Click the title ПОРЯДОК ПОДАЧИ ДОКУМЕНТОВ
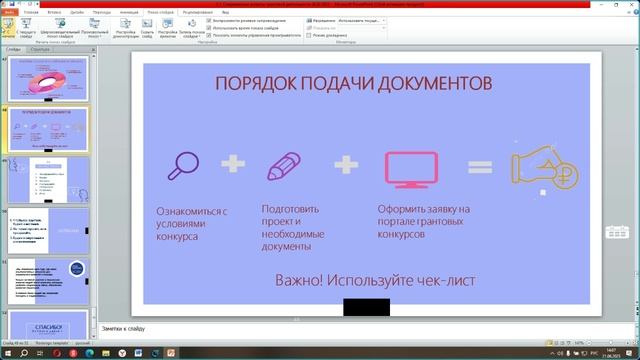 (353, 83)
